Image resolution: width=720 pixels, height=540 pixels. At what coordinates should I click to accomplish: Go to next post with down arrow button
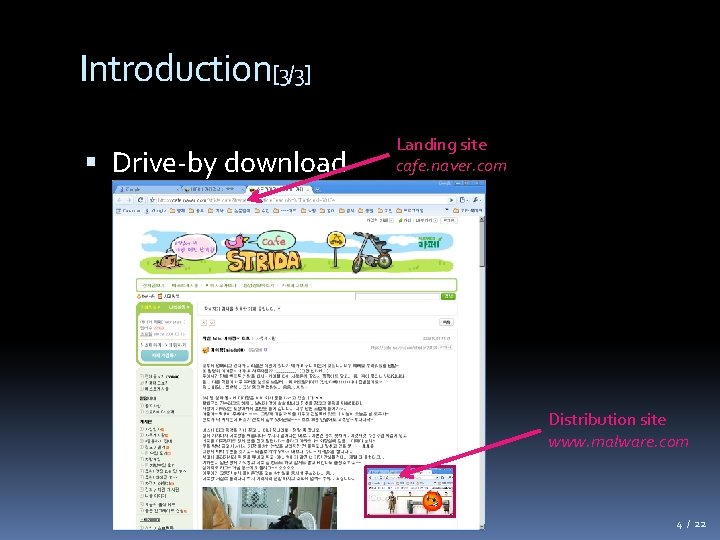click(212, 323)
